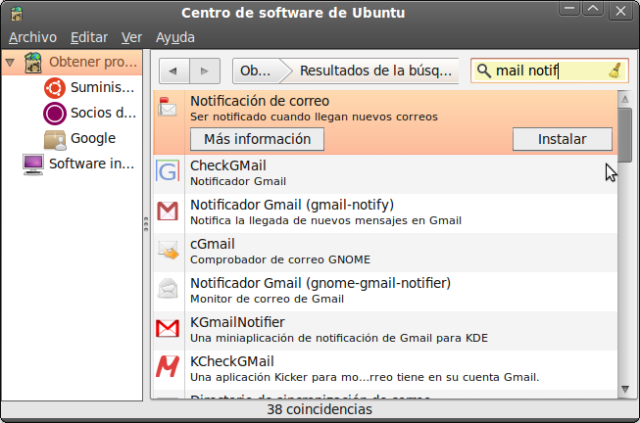Click the Notificador Gmail red envelope icon
The width and height of the screenshot is (640, 423).
[167, 211]
